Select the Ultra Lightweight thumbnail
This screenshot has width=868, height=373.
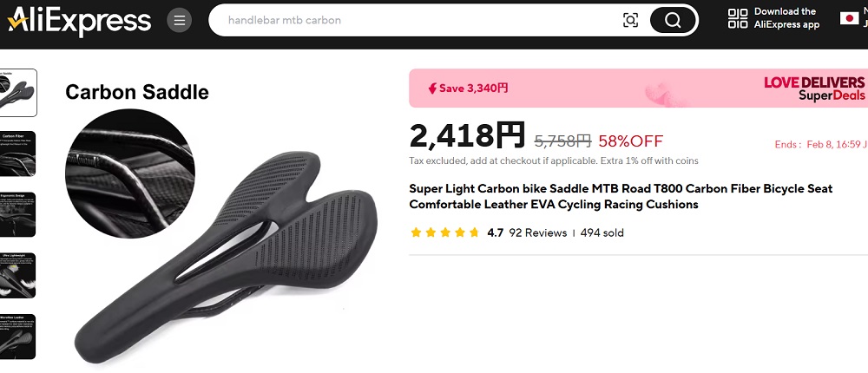(17, 276)
